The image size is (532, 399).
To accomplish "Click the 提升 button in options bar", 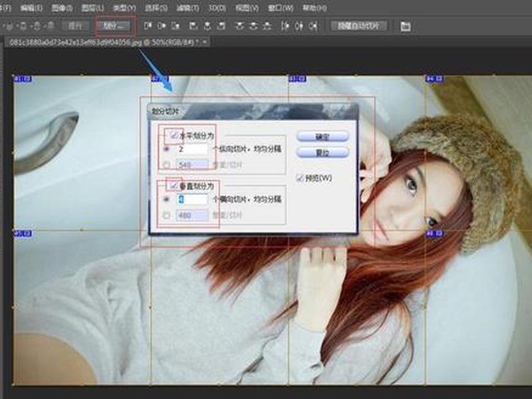I will (75, 25).
